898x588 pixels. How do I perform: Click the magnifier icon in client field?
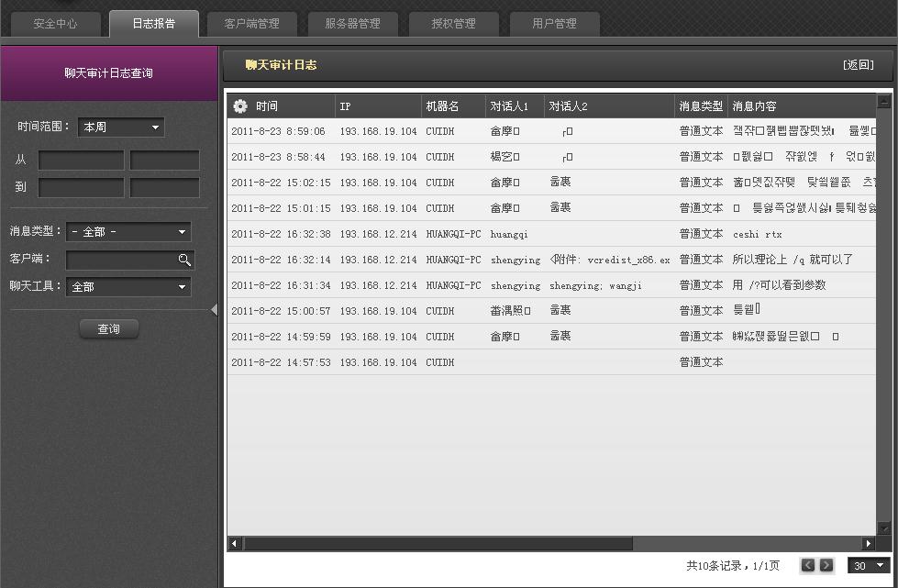[x=184, y=260]
